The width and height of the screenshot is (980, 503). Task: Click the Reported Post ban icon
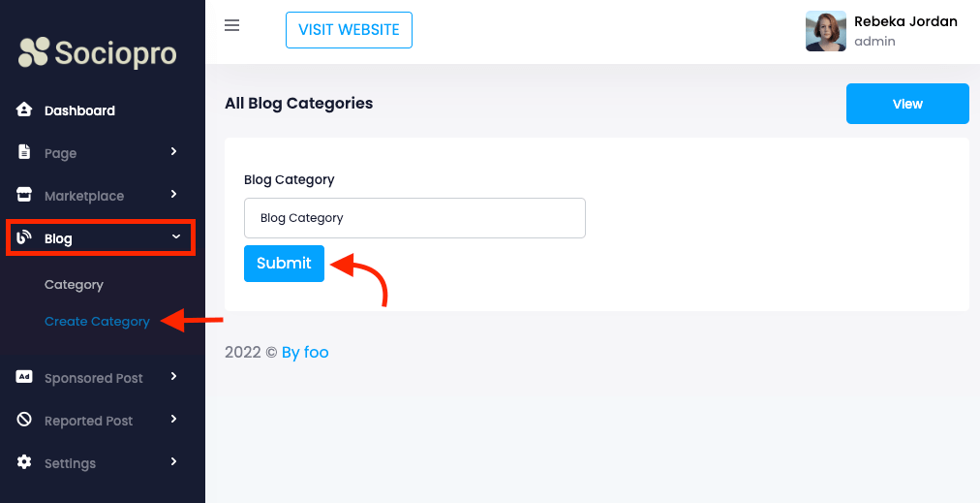coord(24,421)
